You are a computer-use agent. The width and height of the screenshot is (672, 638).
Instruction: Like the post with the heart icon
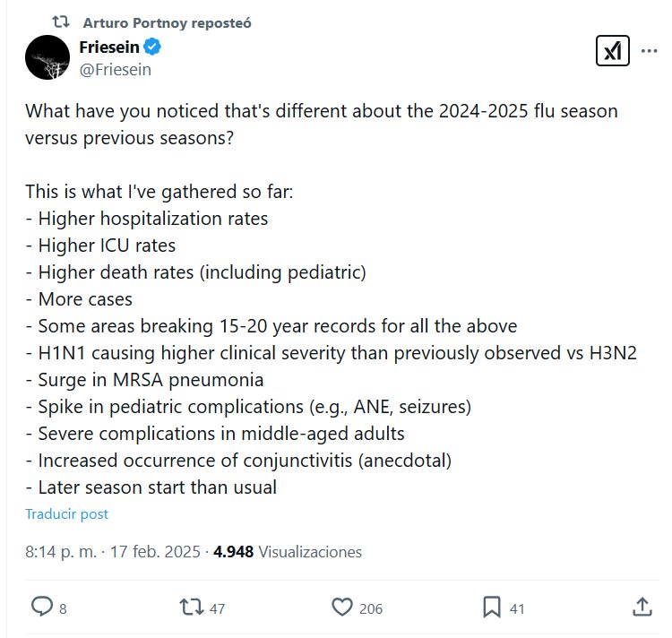pos(341,607)
